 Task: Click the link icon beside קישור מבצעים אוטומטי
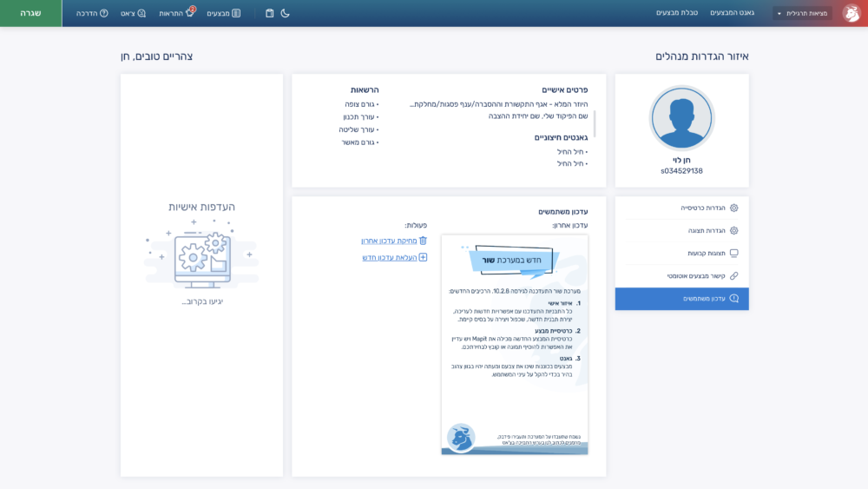click(734, 276)
